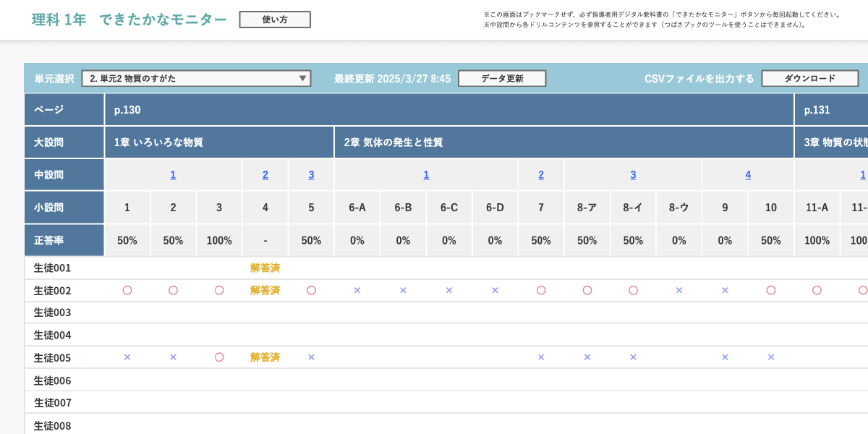Open 中設問 link 1 under 2章 気体の発生と性質

426,174
